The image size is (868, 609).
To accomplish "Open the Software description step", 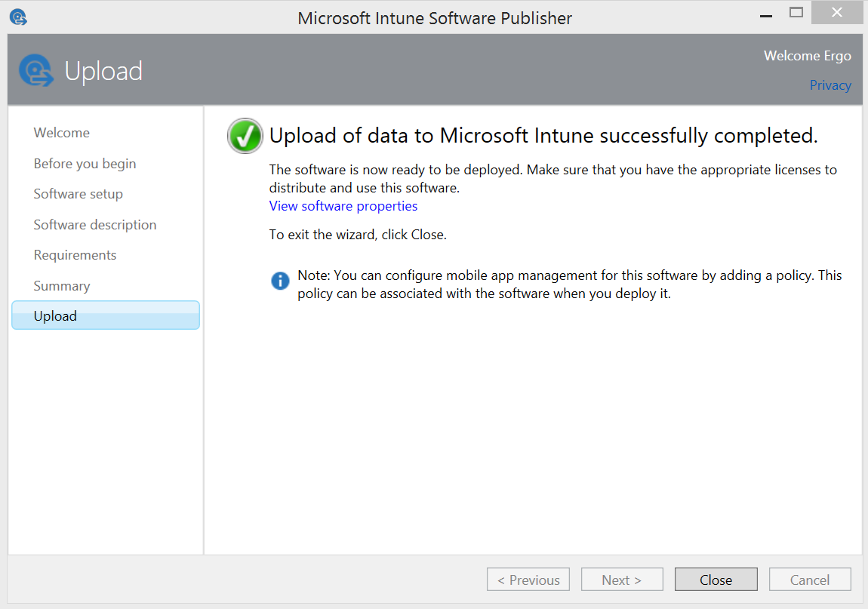I will click(94, 225).
